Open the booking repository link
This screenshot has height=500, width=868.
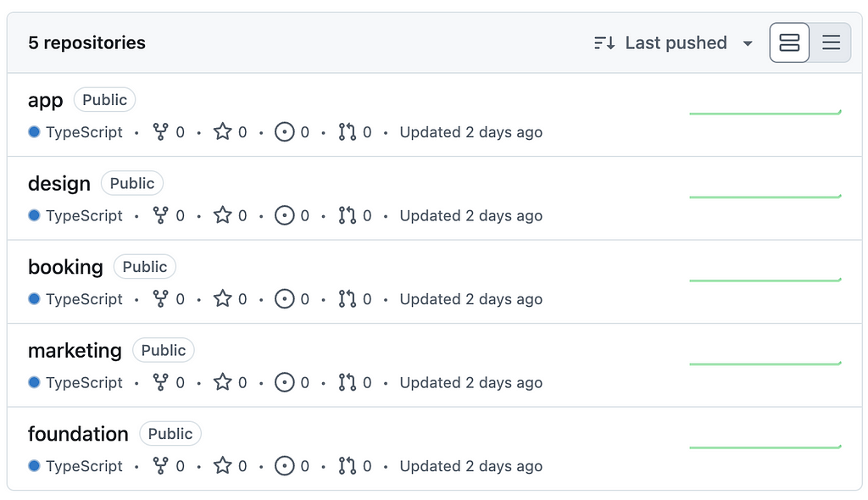tap(65, 267)
